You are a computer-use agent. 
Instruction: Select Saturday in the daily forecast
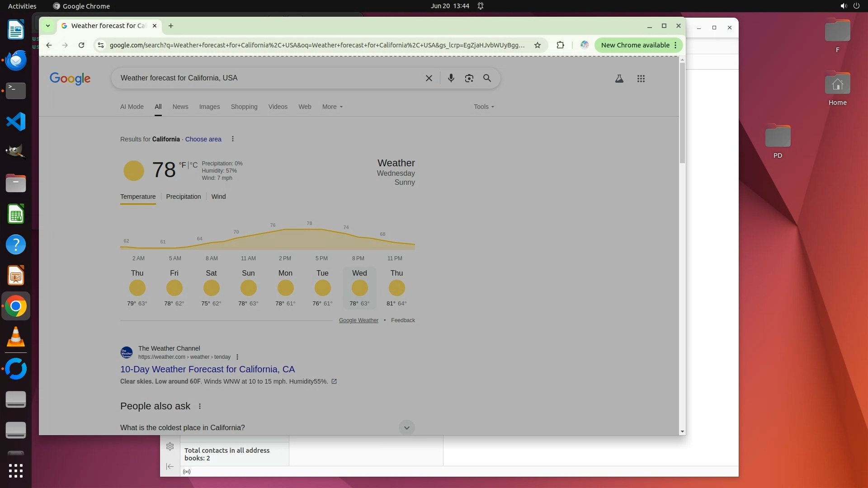(x=211, y=287)
